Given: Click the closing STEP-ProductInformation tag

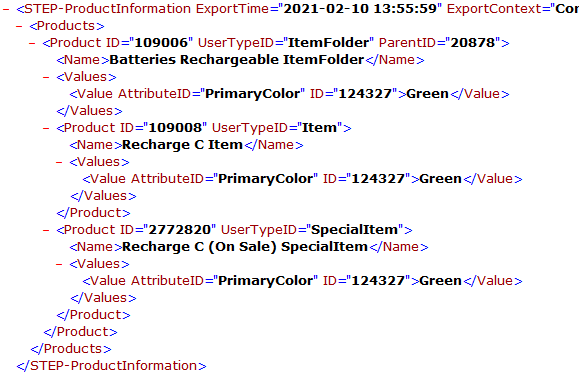Looking at the screenshot, I should click(112, 366).
